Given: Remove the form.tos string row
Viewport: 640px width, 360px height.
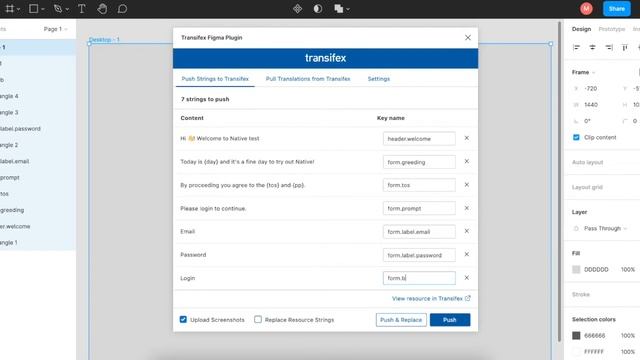Looking at the screenshot, I should click(467, 184).
